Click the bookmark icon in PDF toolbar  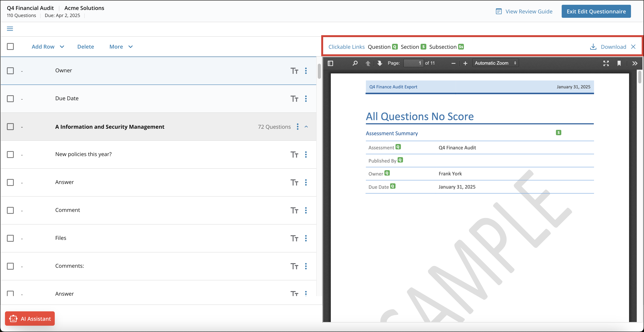pyautogui.click(x=619, y=63)
